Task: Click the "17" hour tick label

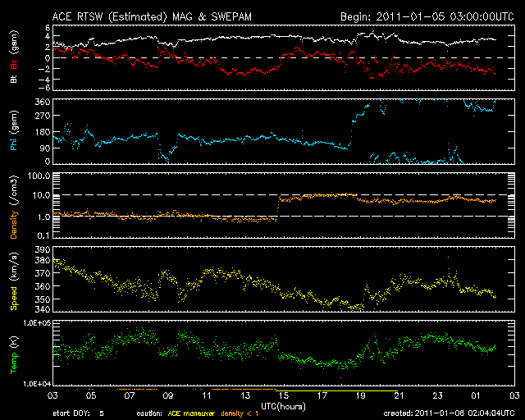Action: click(x=322, y=396)
